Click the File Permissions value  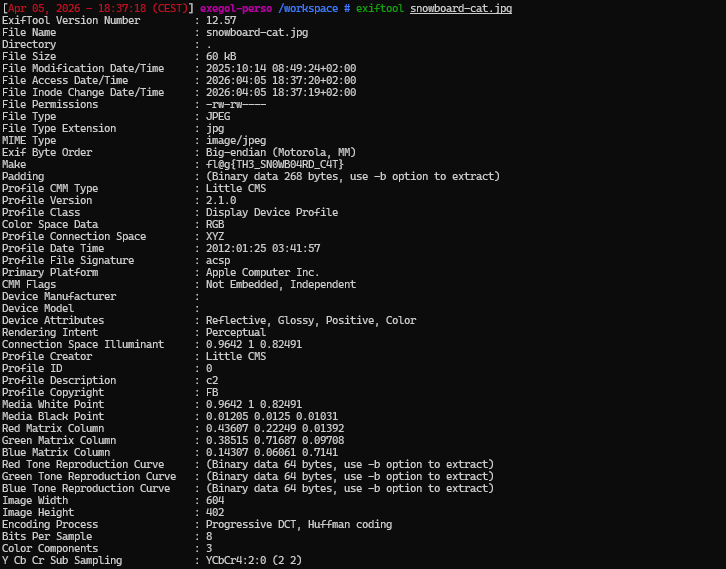tap(236, 104)
